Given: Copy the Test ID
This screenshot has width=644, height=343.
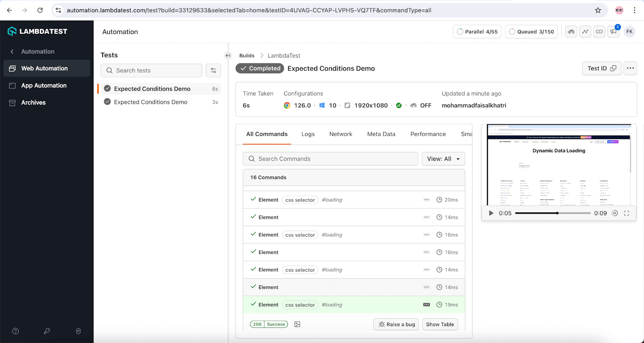Looking at the screenshot, I should point(602,69).
